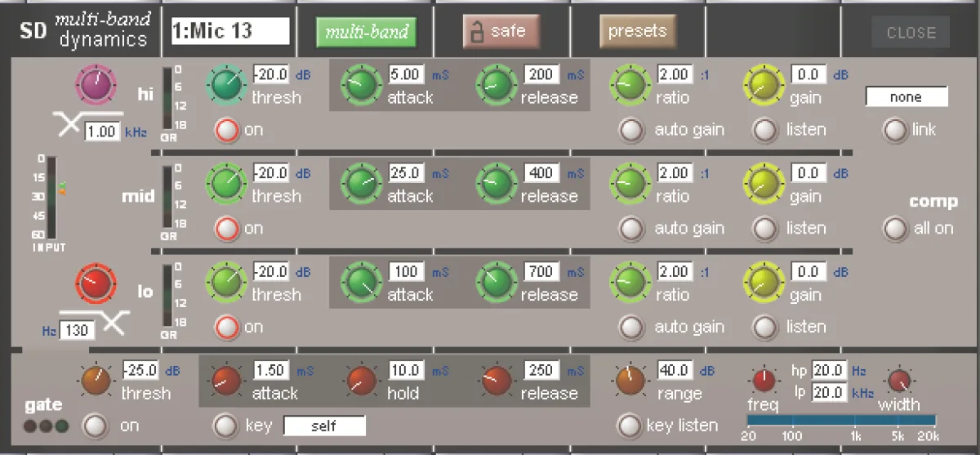The width and height of the screenshot is (980, 455).
Task: Click the lo crossover 130 Hz field
Action: tap(77, 330)
